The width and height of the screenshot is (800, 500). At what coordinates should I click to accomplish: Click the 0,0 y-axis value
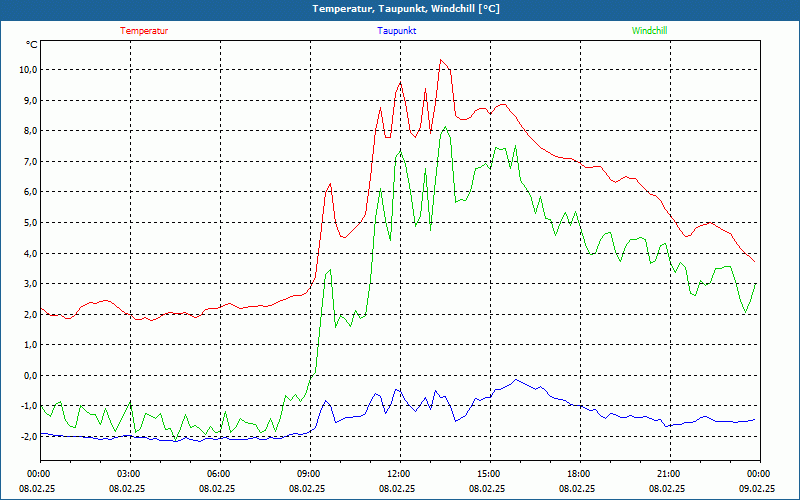pyautogui.click(x=30, y=376)
